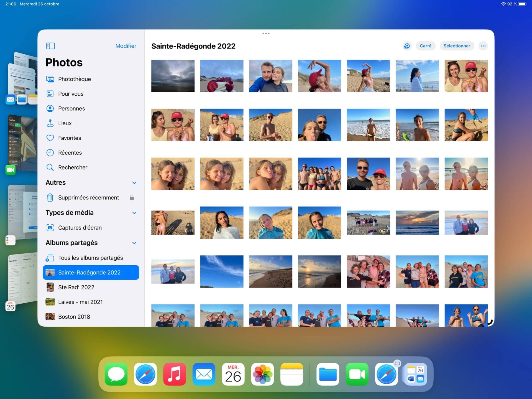The width and height of the screenshot is (532, 399).
Task: Toggle Carré aspect ratio view
Action: 425,46
